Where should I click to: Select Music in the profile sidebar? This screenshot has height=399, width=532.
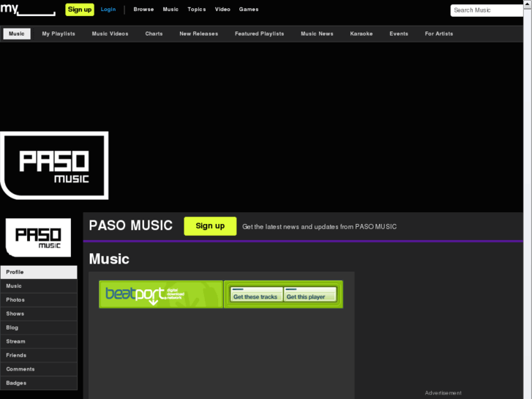pos(39,286)
